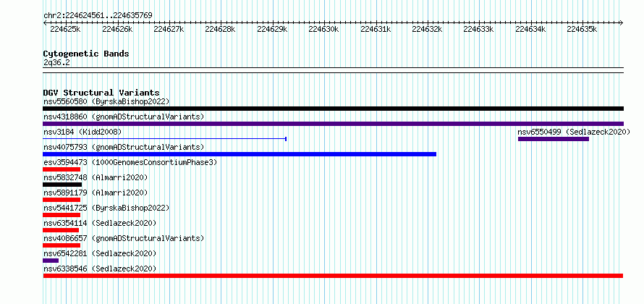Screen dimensions: 644x304
Task: Click the red esv3594473 variant bar
Action: point(62,169)
